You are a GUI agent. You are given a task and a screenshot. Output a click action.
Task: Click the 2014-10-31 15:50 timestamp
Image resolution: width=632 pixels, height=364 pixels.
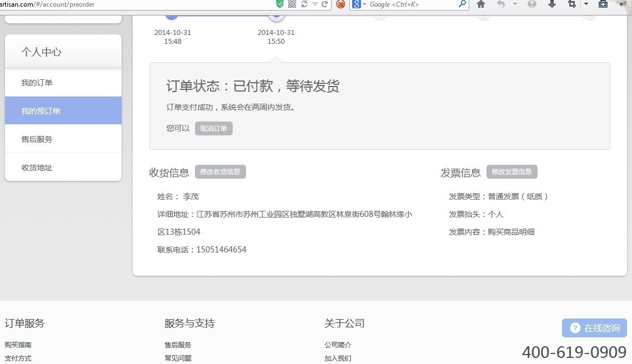[x=276, y=37]
